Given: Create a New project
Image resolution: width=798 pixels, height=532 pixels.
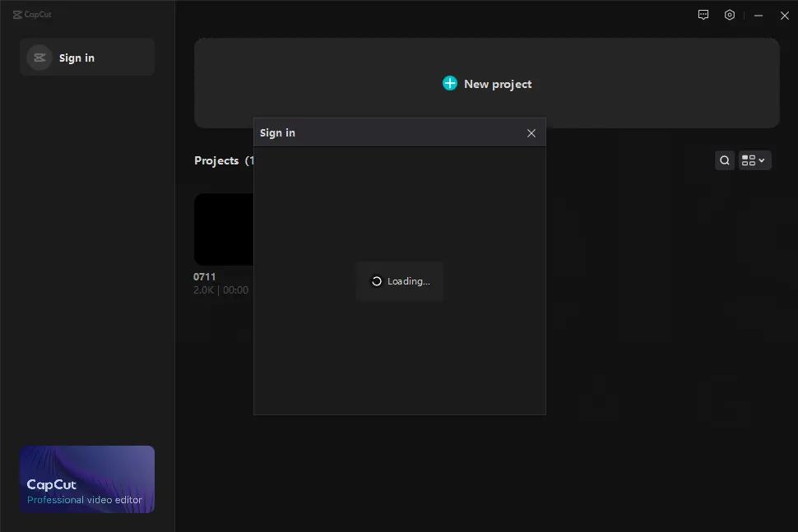Looking at the screenshot, I should pyautogui.click(x=486, y=83).
